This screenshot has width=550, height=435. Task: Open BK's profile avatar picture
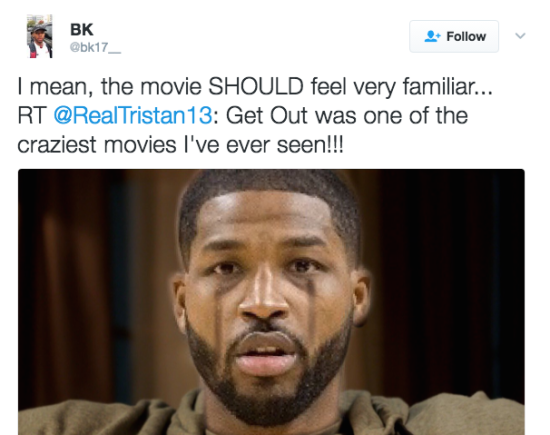40,36
